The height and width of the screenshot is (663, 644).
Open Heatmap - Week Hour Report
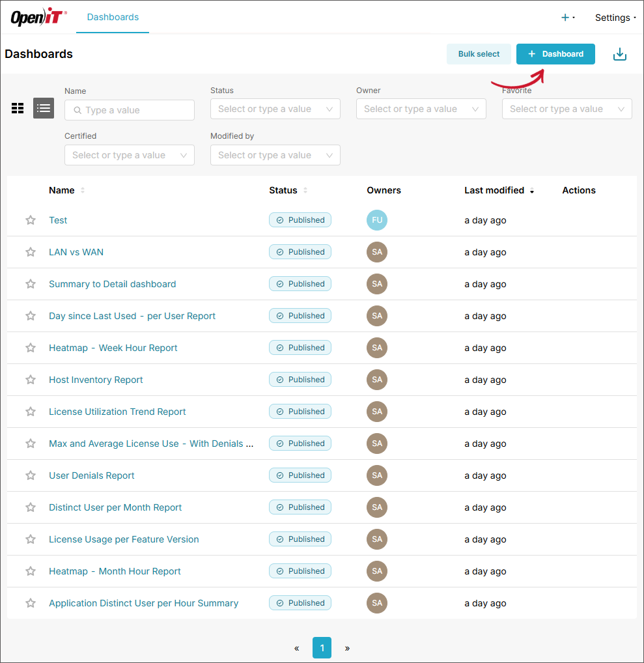coord(113,348)
